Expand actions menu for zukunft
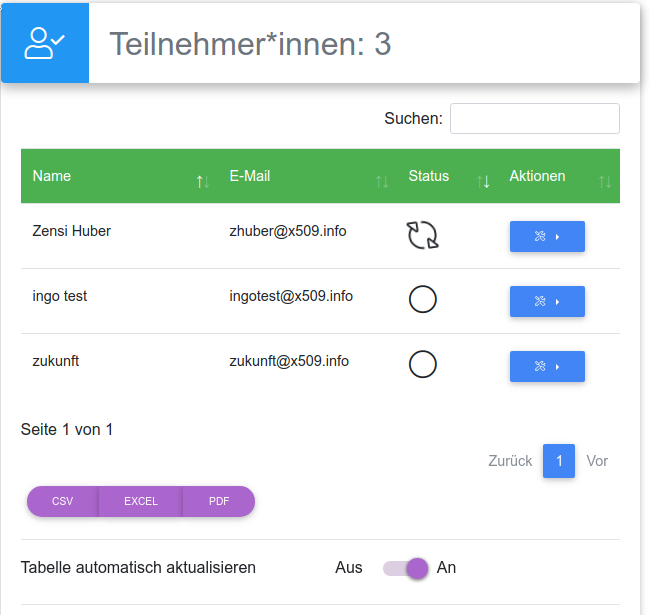 coord(547,366)
